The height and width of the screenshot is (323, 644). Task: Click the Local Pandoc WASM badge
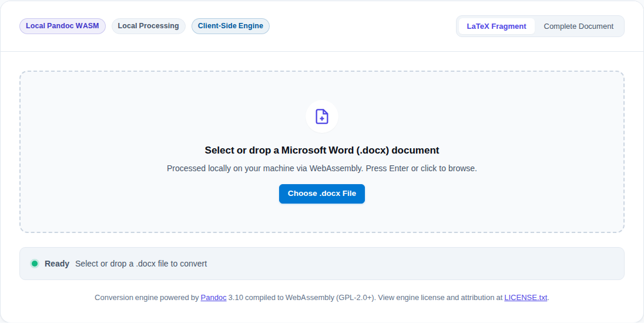[x=62, y=26]
